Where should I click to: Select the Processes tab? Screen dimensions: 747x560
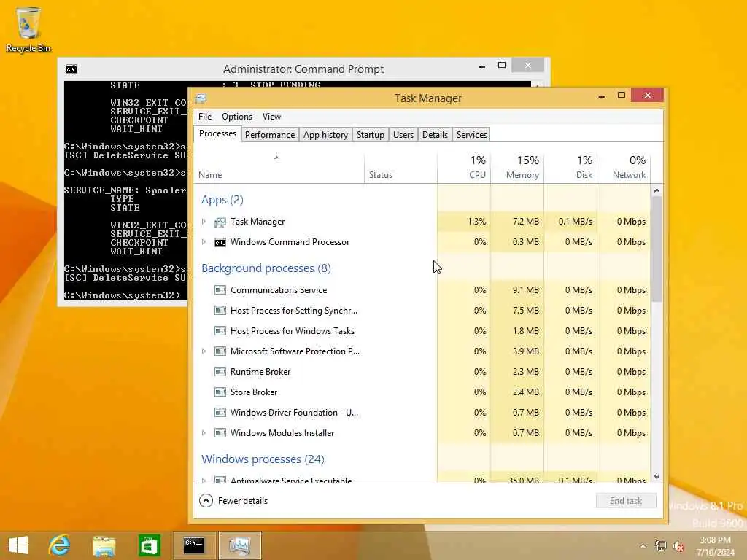tap(217, 134)
